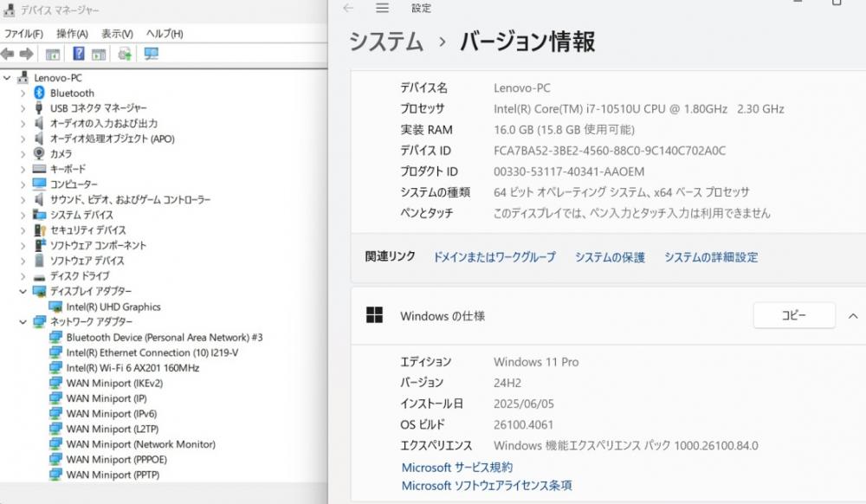Open the ヘルプ(H) menu
The width and height of the screenshot is (866, 504).
165,34
